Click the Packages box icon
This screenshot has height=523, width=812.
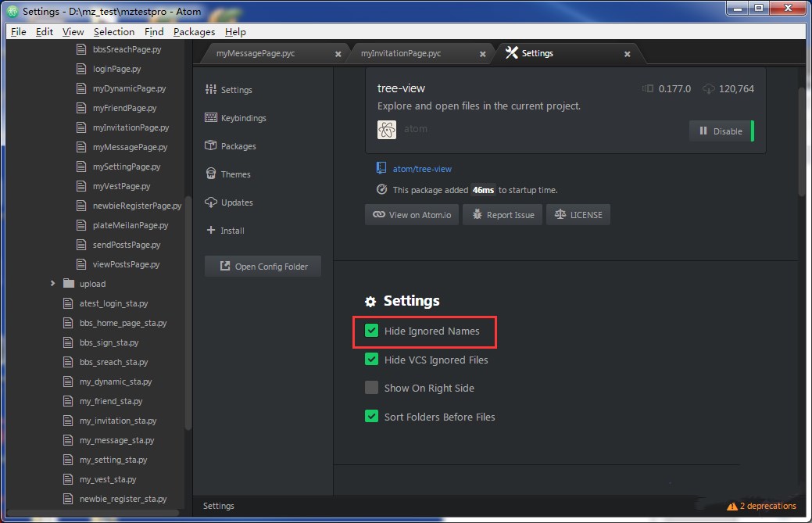point(211,145)
